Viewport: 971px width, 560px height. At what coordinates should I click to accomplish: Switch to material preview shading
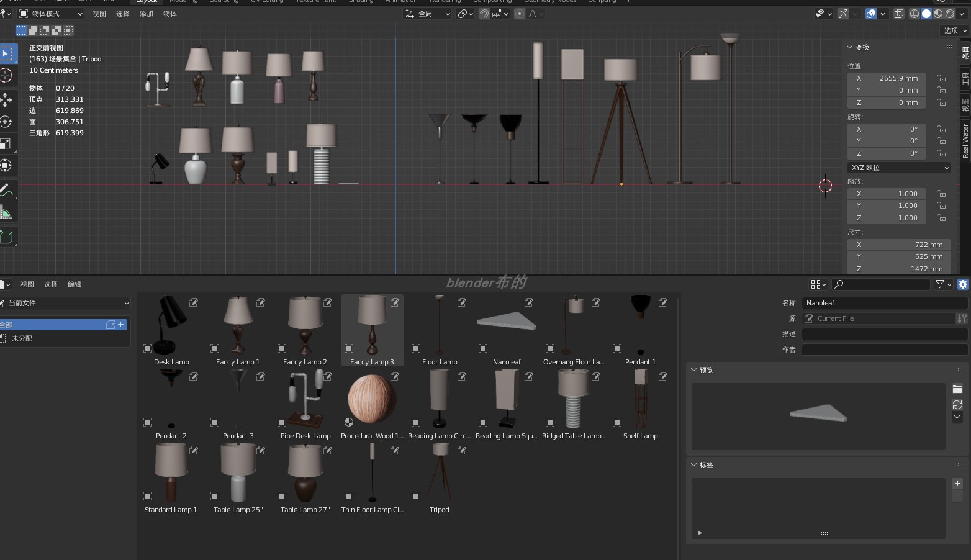(x=938, y=14)
